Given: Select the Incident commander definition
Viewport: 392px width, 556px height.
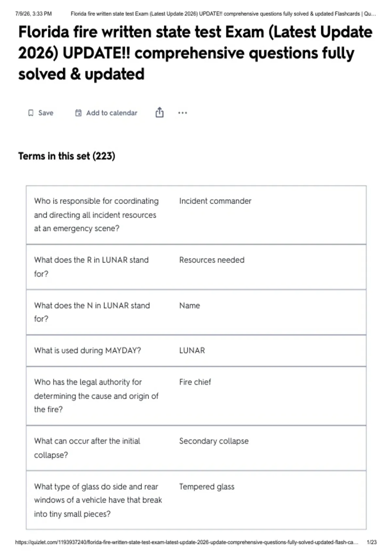Looking at the screenshot, I should 215,201.
